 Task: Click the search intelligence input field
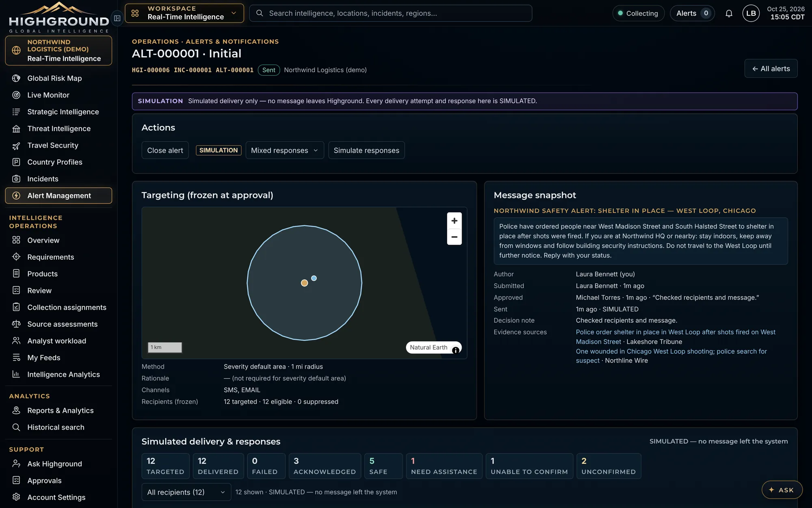(x=391, y=13)
